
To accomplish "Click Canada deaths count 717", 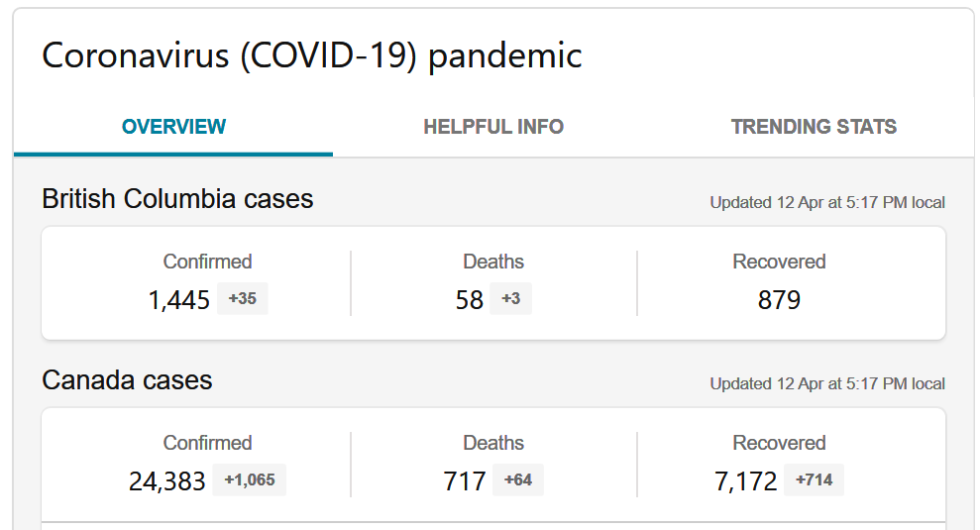I will 465,481.
